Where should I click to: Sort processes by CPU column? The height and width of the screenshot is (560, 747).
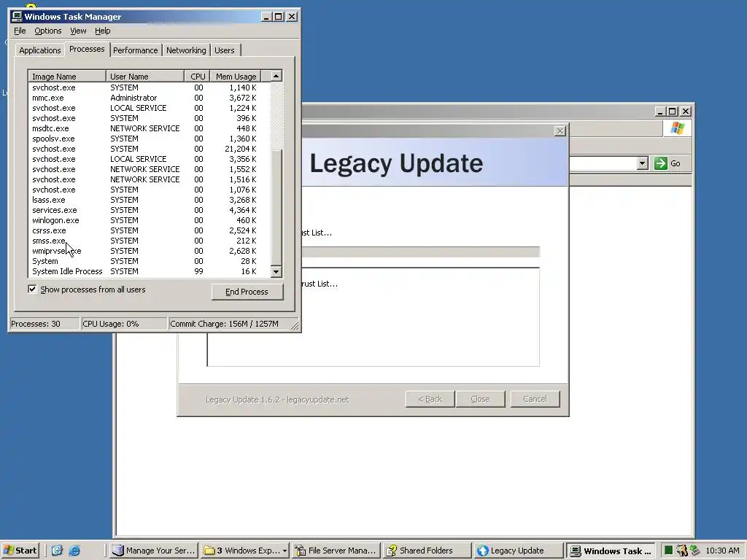click(197, 76)
